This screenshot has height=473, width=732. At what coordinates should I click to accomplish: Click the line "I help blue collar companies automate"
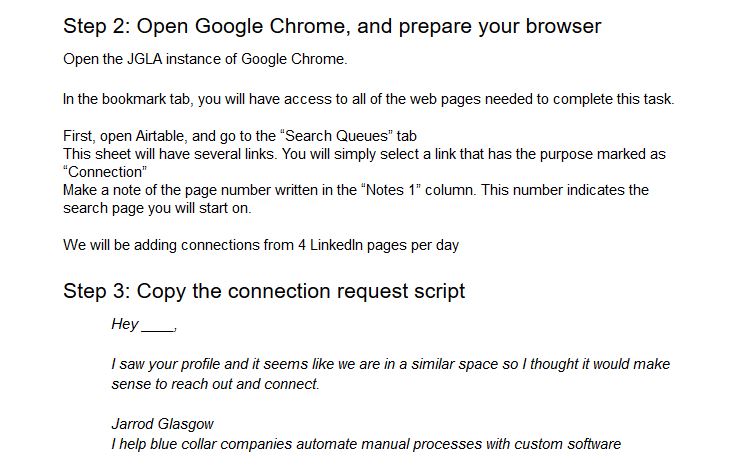coord(366,443)
